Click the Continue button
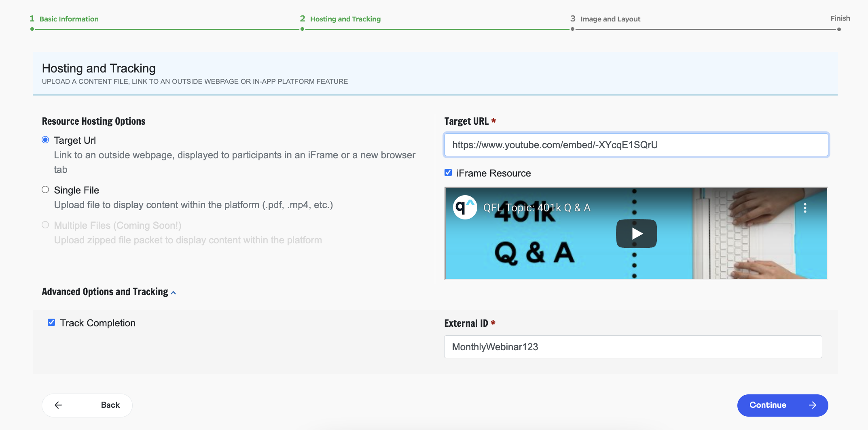 (782, 405)
